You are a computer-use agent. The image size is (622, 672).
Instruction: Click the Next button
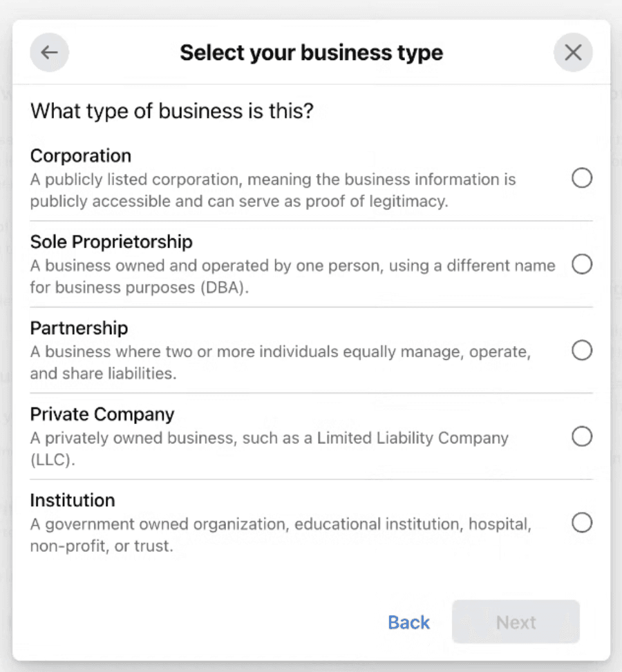pyautogui.click(x=516, y=622)
